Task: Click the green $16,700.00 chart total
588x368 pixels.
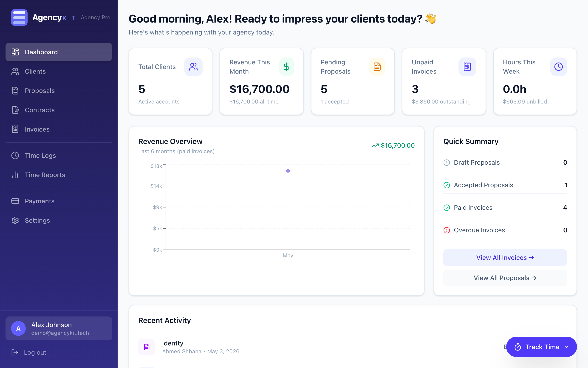Action: [398, 146]
